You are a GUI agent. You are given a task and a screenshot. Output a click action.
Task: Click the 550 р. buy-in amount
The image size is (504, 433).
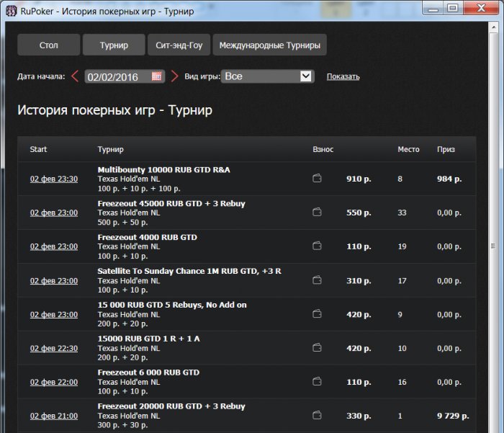[x=359, y=213]
